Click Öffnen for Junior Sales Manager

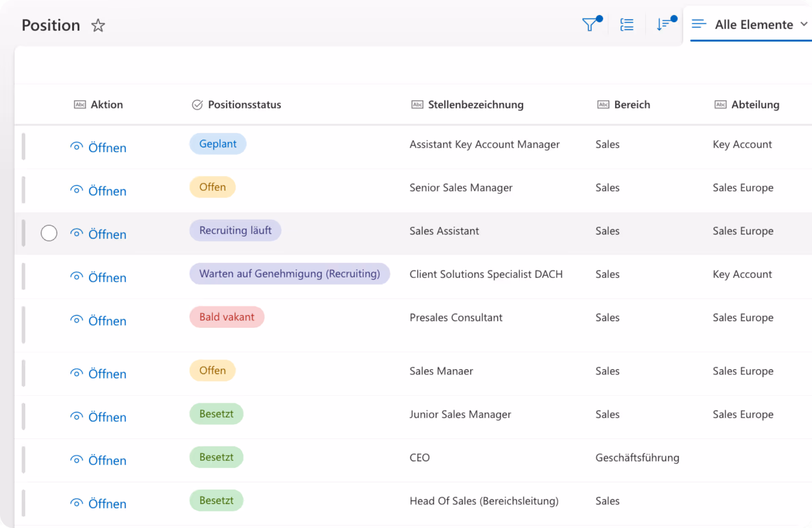pos(107,417)
